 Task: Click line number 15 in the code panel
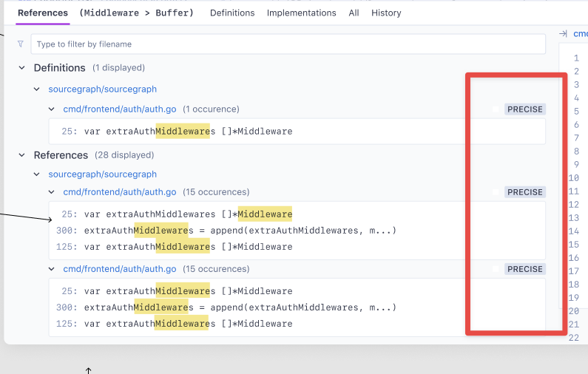point(574,245)
